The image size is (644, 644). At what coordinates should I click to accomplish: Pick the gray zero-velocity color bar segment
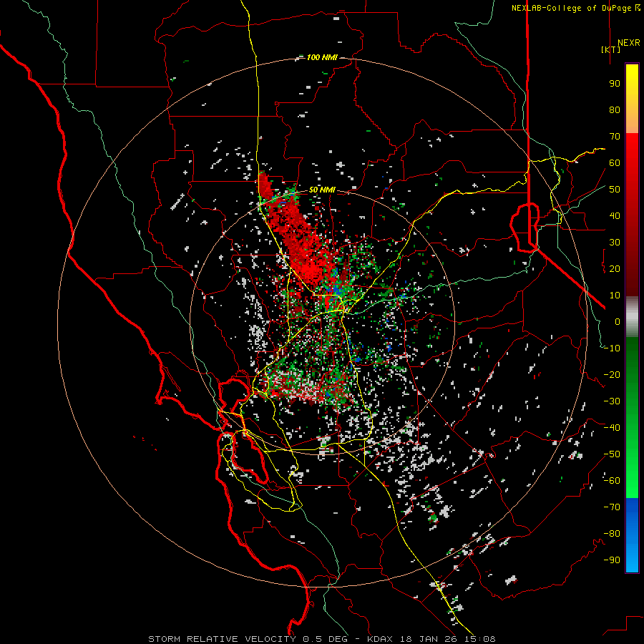(632, 318)
